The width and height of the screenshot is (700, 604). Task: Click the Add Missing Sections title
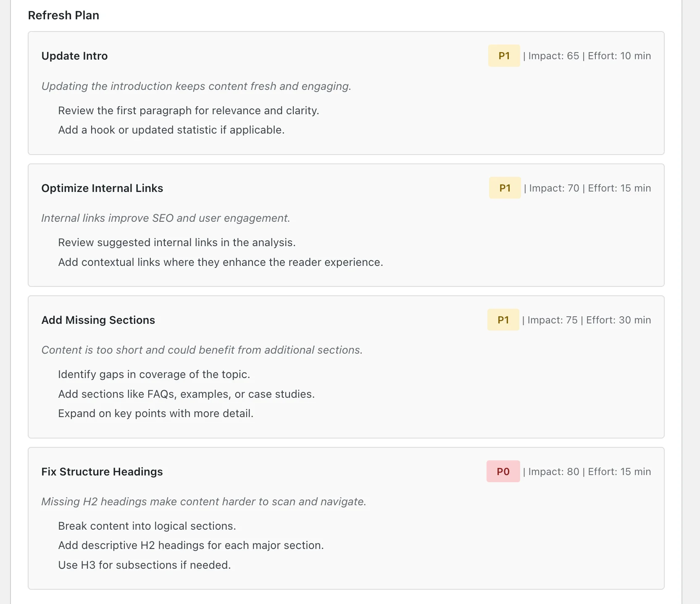tap(98, 320)
